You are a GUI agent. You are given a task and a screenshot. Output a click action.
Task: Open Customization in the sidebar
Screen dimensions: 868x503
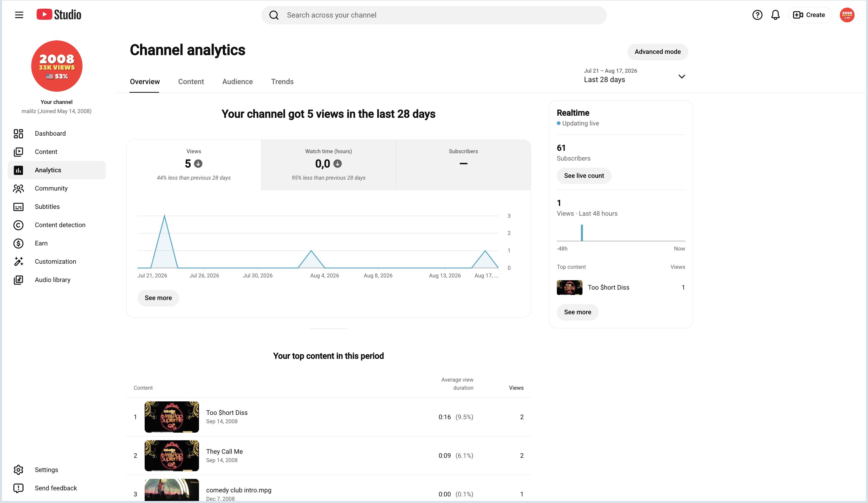tap(57, 262)
